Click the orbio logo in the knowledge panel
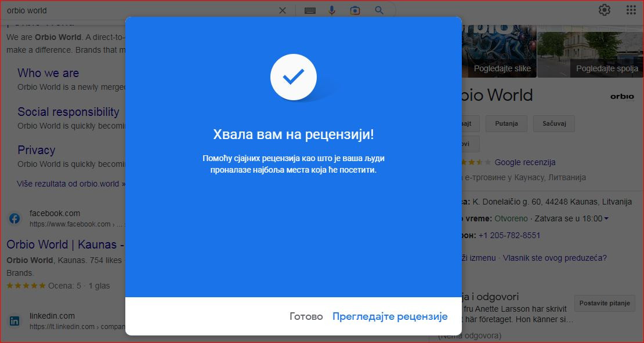 (622, 97)
